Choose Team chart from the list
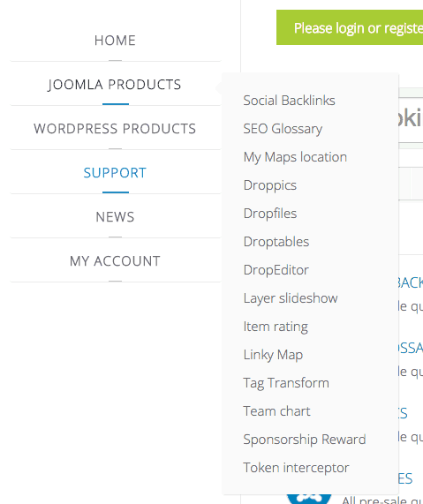The width and height of the screenshot is (423, 504). pos(276,411)
